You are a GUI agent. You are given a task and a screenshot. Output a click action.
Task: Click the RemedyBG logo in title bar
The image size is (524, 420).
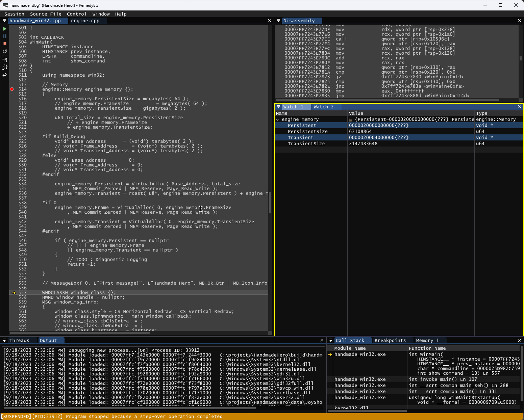5,5
